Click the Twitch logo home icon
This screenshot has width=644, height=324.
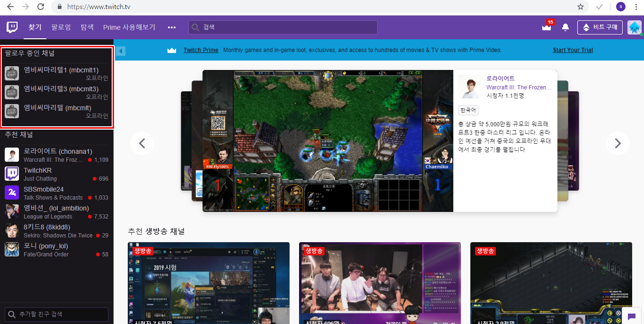point(12,27)
